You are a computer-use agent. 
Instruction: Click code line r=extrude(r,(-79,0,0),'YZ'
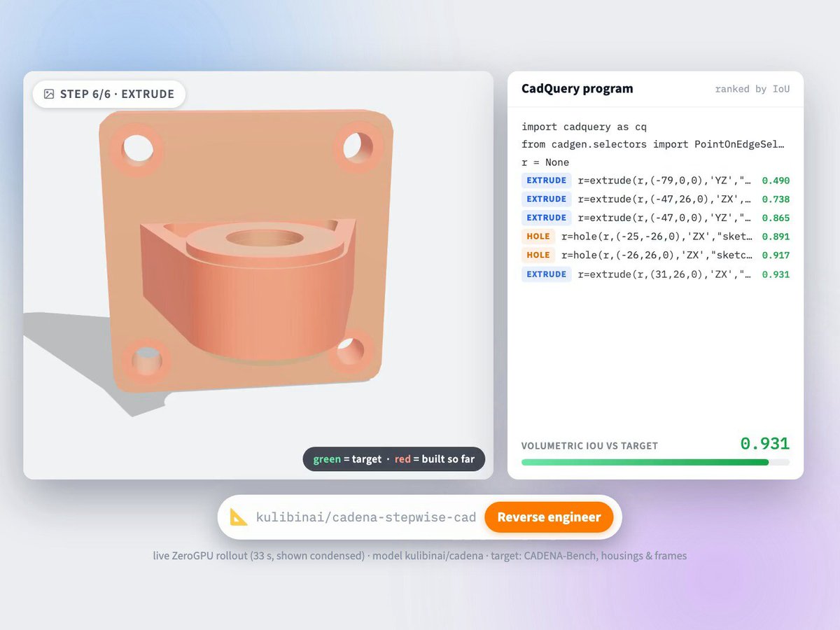point(665,181)
